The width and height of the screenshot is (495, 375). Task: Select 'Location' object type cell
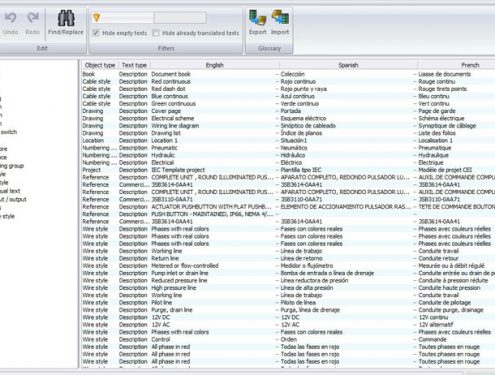(93, 140)
